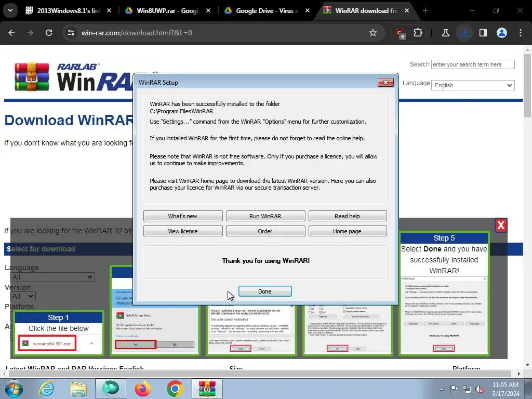Open the Extensions puzzle icon
The width and height of the screenshot is (532, 399).
coord(418,33)
